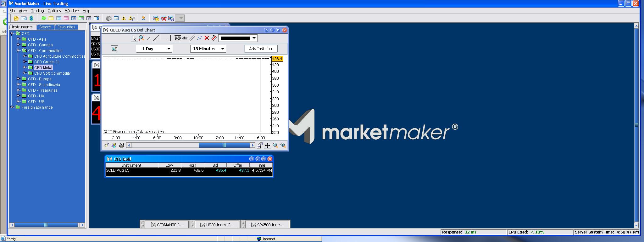Select the parallel lines channel tool
The width and height of the screenshot is (644, 242).
[192, 38]
